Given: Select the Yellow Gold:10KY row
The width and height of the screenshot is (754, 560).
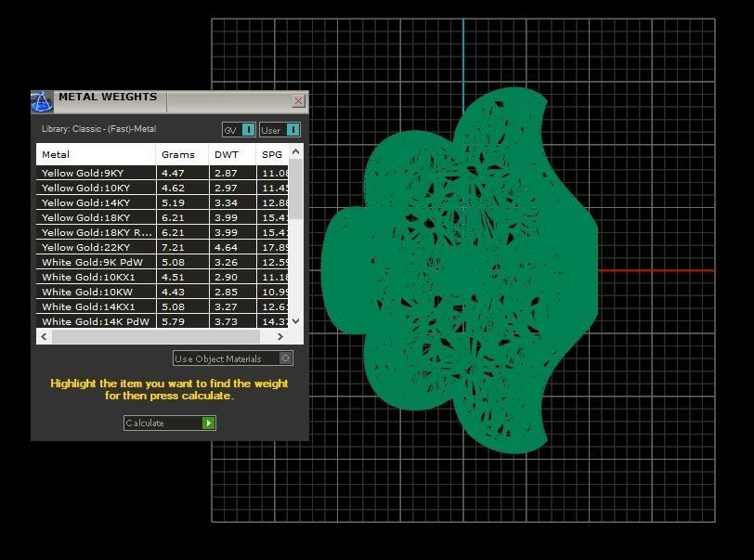Looking at the screenshot, I should point(162,188).
